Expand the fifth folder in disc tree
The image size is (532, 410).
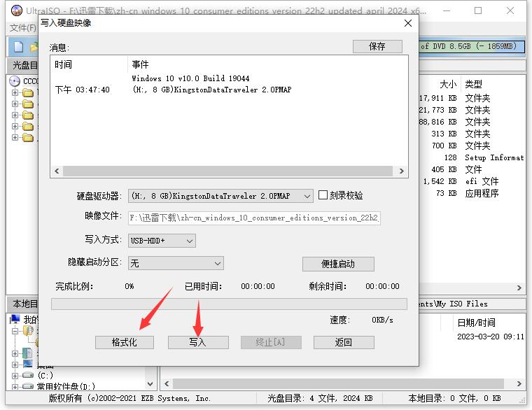tap(15, 137)
